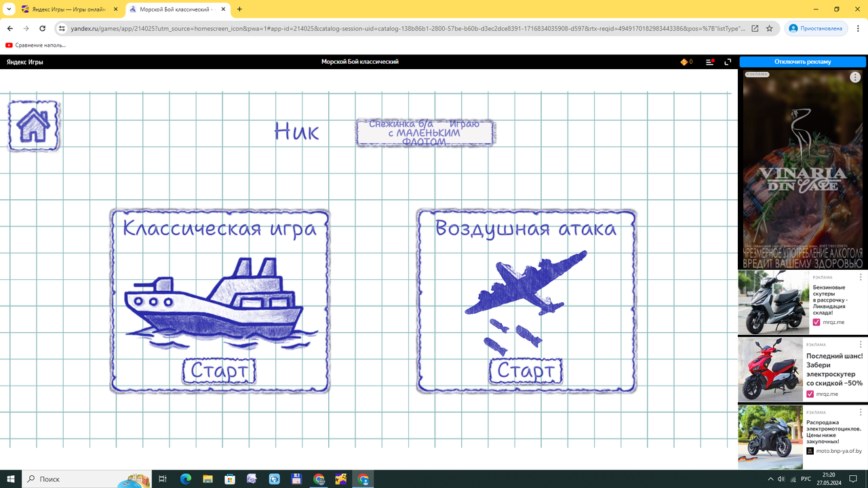868x488 pixels.
Task: Open a new browser tab
Action: click(x=240, y=9)
